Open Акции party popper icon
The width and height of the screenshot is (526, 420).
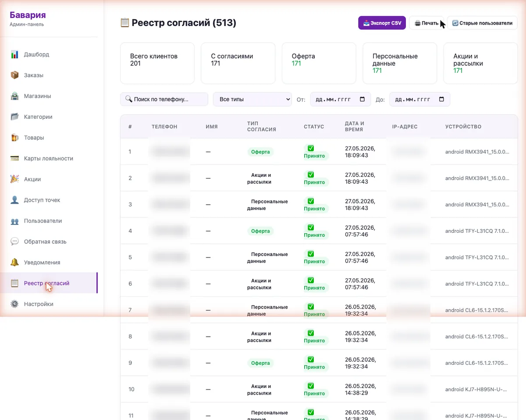[14, 179]
